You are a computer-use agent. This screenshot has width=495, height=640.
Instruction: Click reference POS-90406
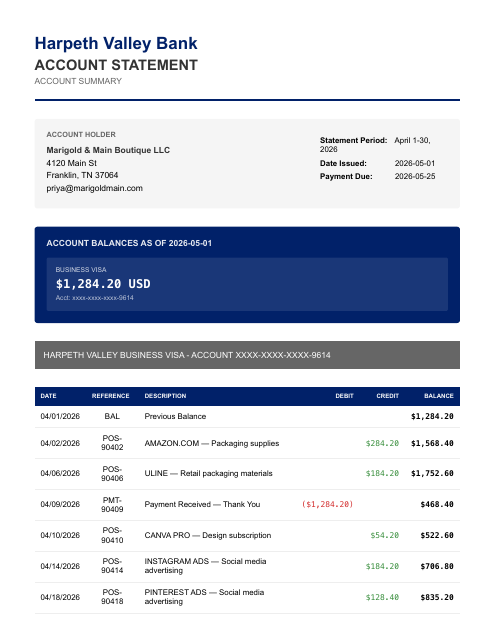(x=112, y=473)
